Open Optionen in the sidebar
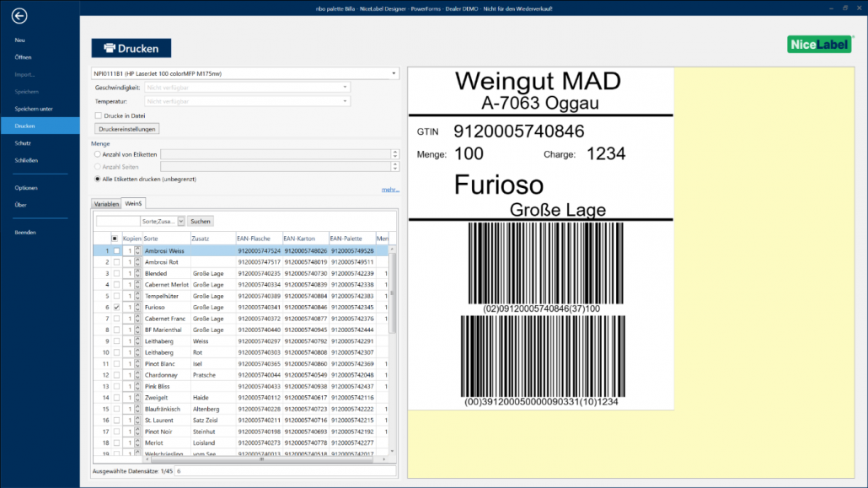This screenshot has height=488, width=868. 26,188
